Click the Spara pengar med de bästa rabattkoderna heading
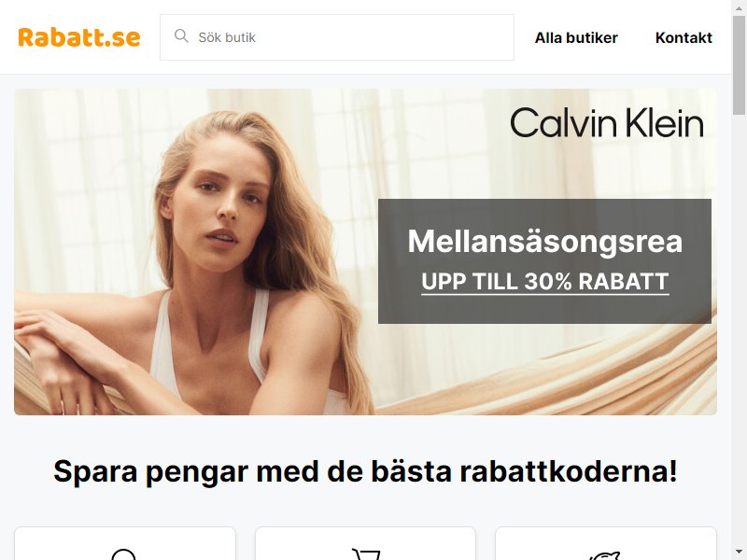Viewport: 747px width, 560px height. (x=365, y=471)
